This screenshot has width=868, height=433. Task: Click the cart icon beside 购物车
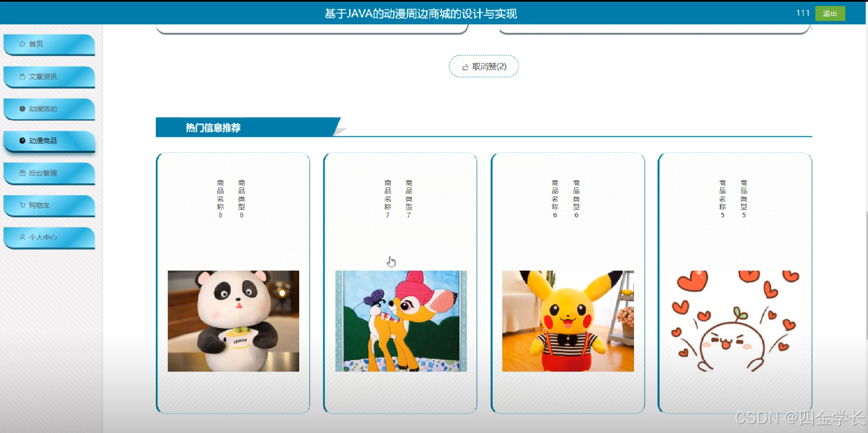[22, 205]
